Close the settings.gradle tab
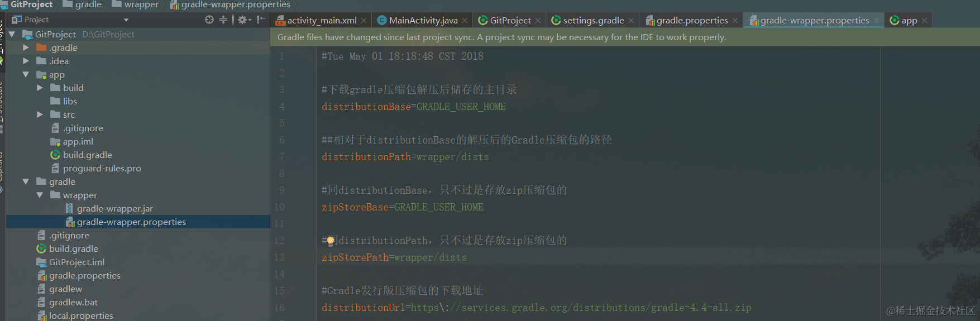 (x=631, y=21)
